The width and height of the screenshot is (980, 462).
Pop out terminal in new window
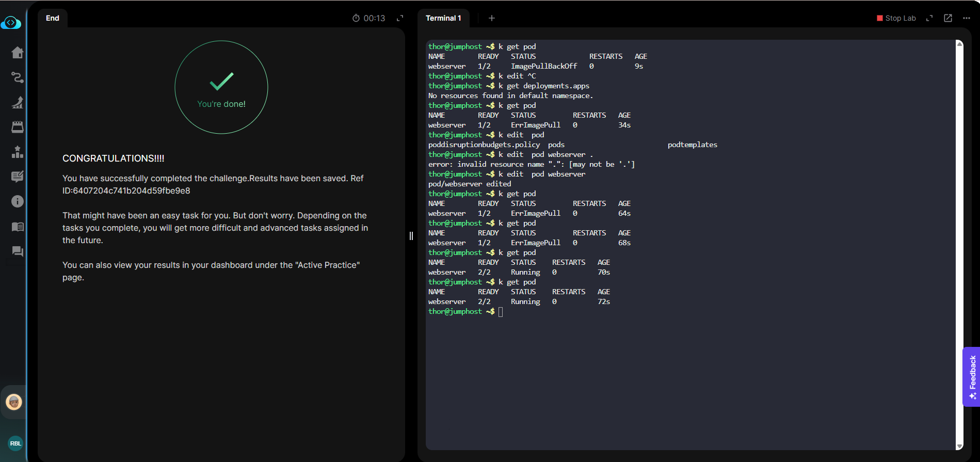[x=948, y=18]
